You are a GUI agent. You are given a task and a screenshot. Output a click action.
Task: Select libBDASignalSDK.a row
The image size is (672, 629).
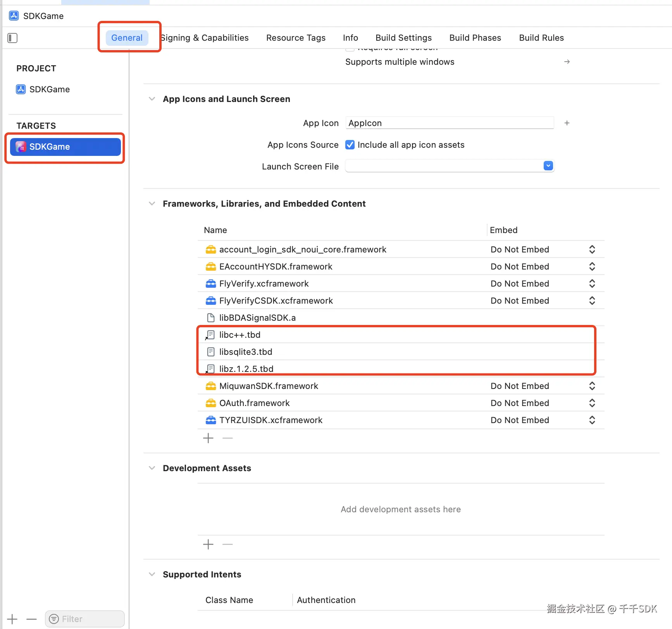[401, 318]
